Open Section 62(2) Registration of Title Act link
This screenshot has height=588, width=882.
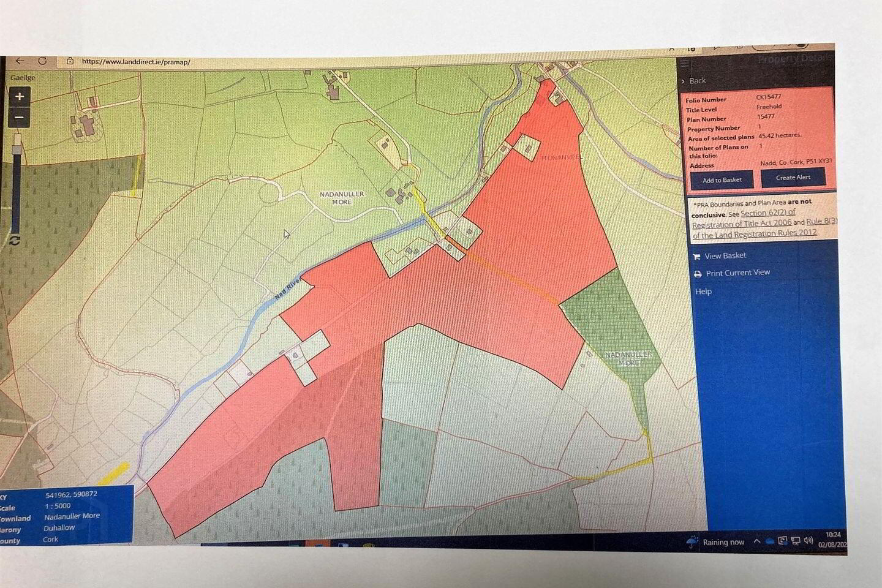point(745,219)
